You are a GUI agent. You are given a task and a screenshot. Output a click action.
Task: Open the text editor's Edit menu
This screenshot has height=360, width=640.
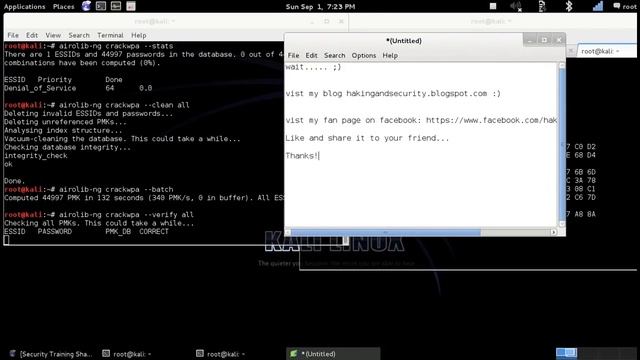pyautogui.click(x=311, y=56)
